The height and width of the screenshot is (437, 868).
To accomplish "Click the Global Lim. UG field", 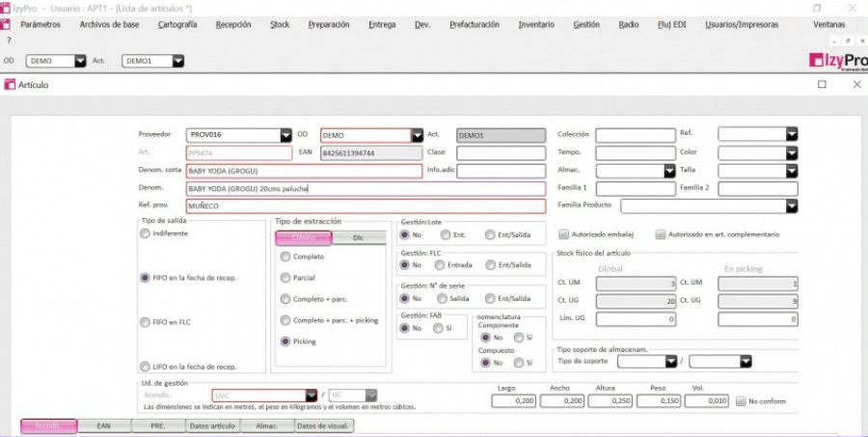I will point(636,319).
